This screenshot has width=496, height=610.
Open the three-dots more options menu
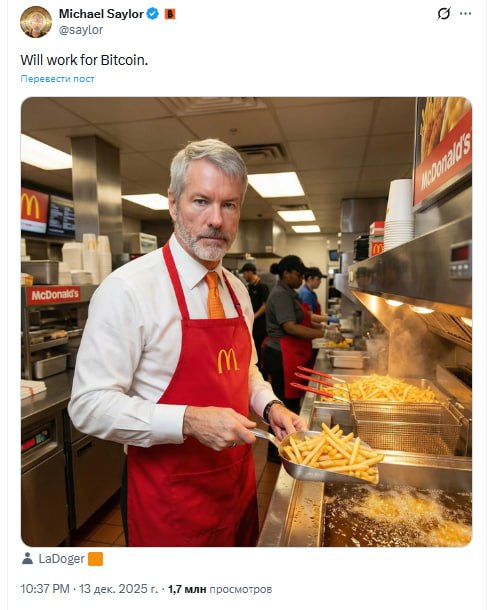(466, 14)
